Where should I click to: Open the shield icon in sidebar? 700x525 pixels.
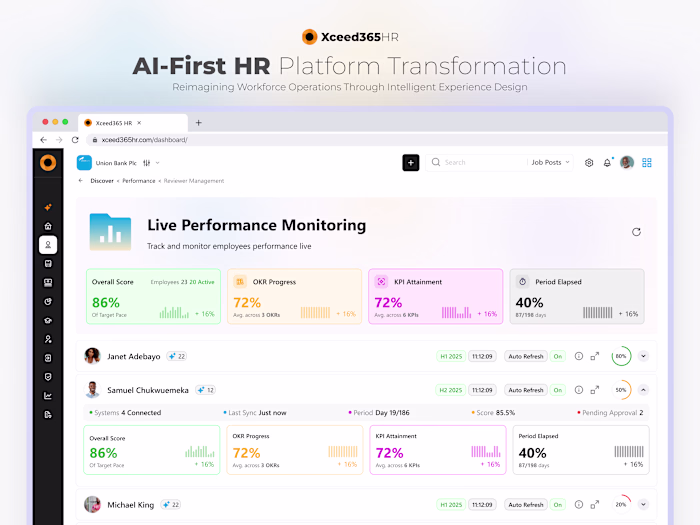click(x=48, y=377)
